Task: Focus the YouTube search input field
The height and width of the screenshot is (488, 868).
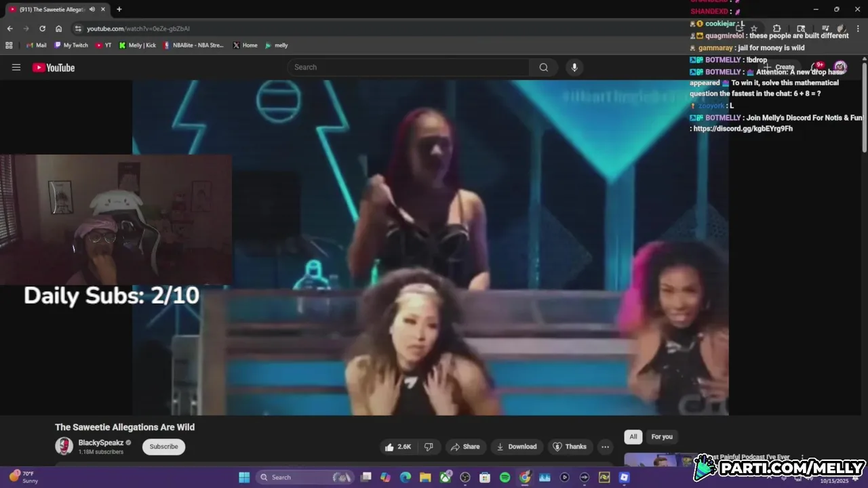Action: [409, 67]
